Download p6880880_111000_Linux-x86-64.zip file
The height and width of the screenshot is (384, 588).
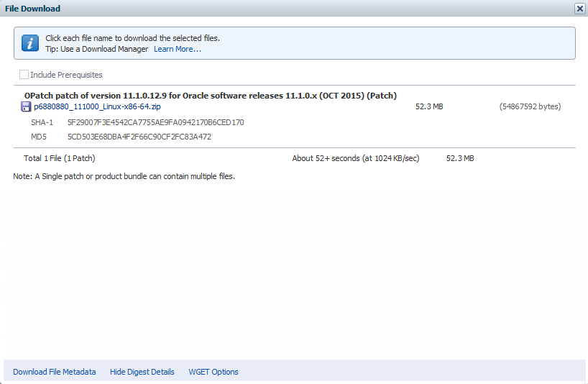[x=97, y=106]
